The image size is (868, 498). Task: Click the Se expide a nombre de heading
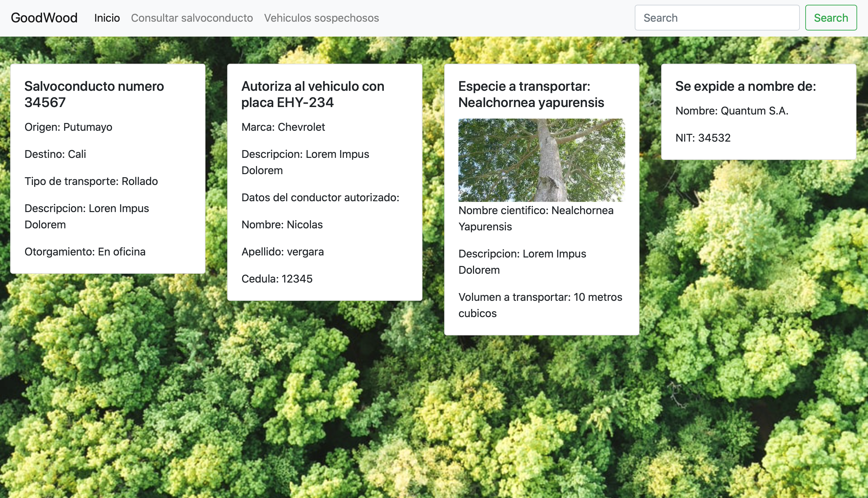pyautogui.click(x=745, y=86)
